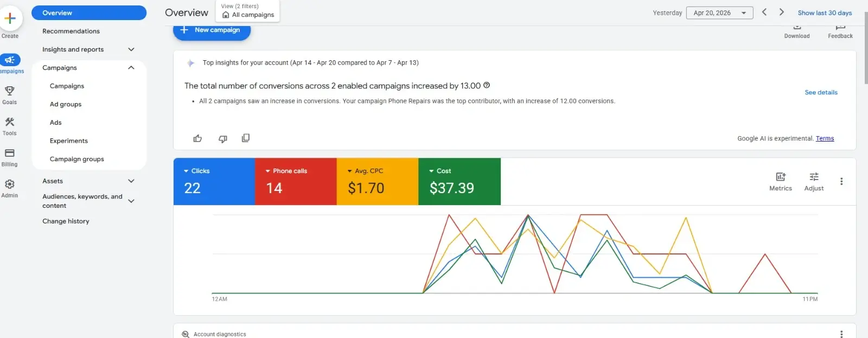The height and width of the screenshot is (338, 868).
Task: Open the Admin gear icon
Action: [10, 184]
